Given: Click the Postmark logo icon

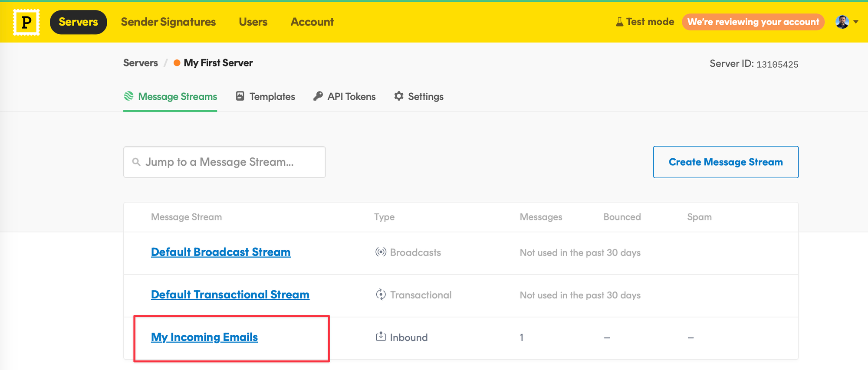Looking at the screenshot, I should [26, 22].
